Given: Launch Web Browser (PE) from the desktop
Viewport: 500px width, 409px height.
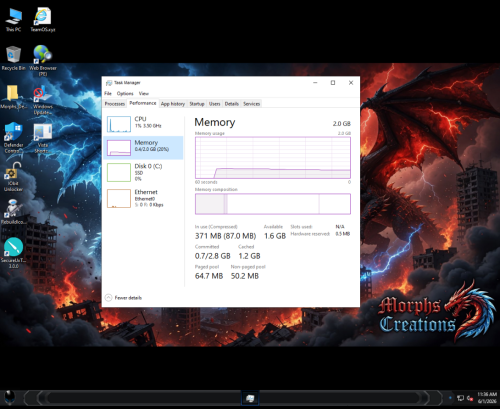Looking at the screenshot, I should pos(43,61).
